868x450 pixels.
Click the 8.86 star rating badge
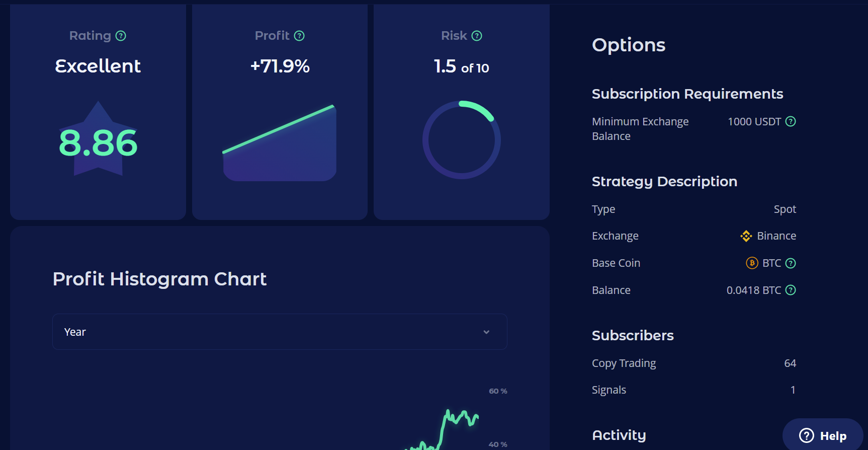tap(98, 142)
